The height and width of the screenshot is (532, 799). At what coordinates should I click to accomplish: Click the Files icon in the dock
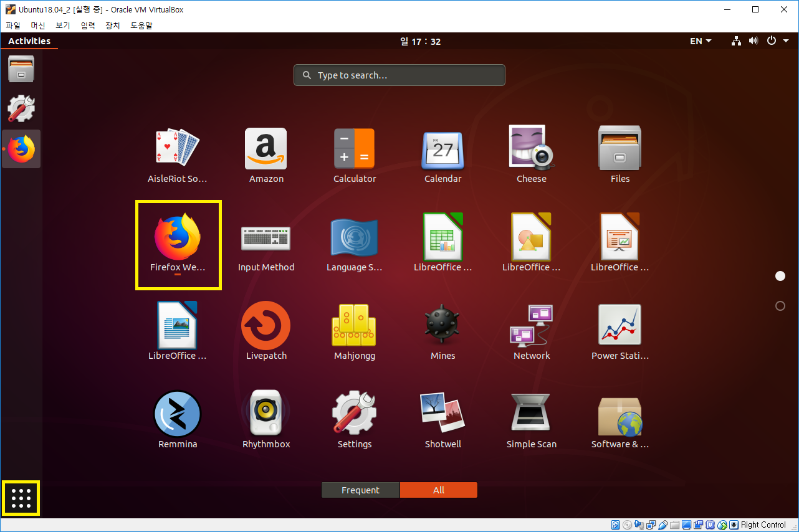pos(21,68)
